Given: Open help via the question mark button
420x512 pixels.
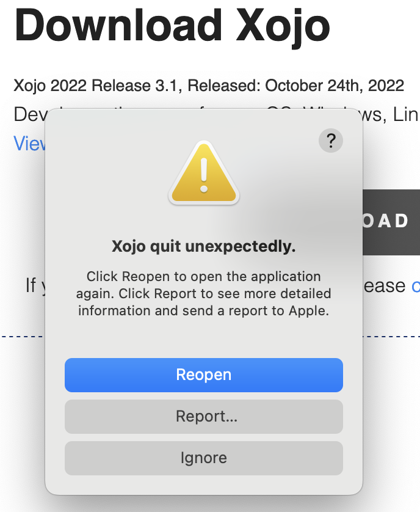Looking at the screenshot, I should point(331,141).
